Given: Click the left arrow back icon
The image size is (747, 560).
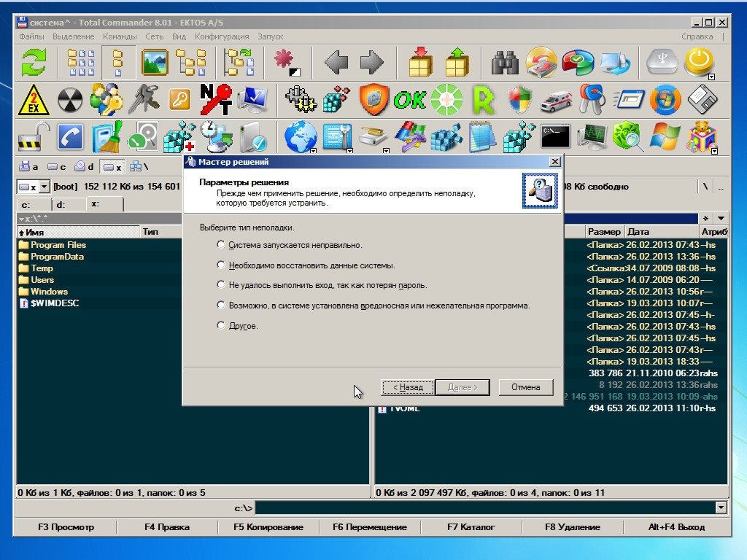Looking at the screenshot, I should click(x=336, y=63).
